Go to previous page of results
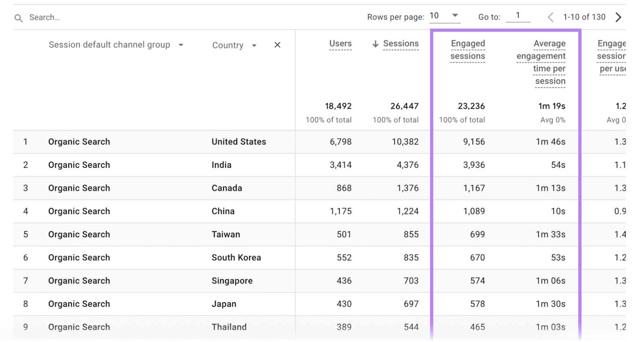This screenshot has height=342, width=644. point(550,17)
